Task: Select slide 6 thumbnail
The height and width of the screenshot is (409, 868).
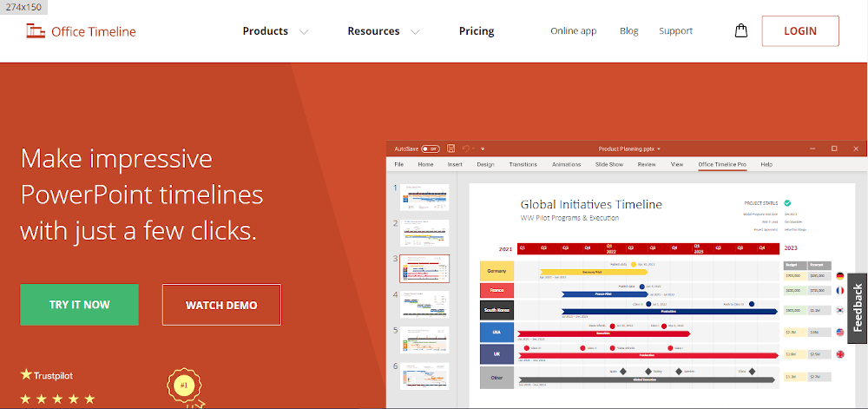Action: (424, 376)
